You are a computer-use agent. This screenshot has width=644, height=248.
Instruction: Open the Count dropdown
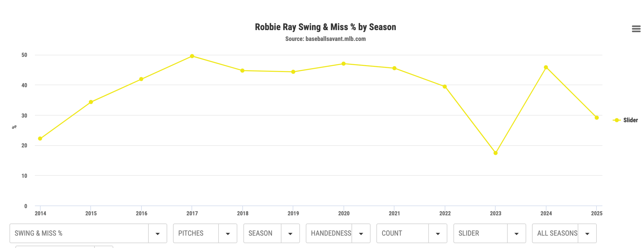tap(412, 233)
